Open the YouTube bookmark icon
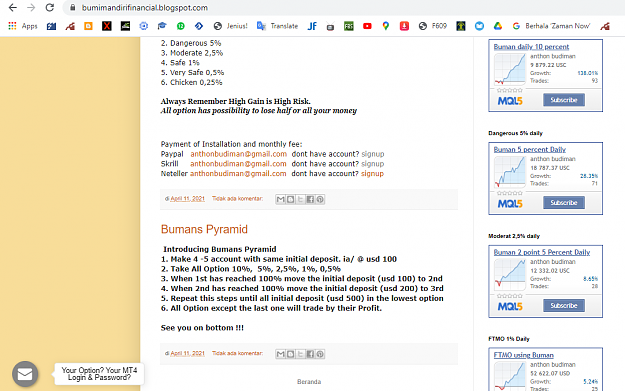 click(x=367, y=26)
